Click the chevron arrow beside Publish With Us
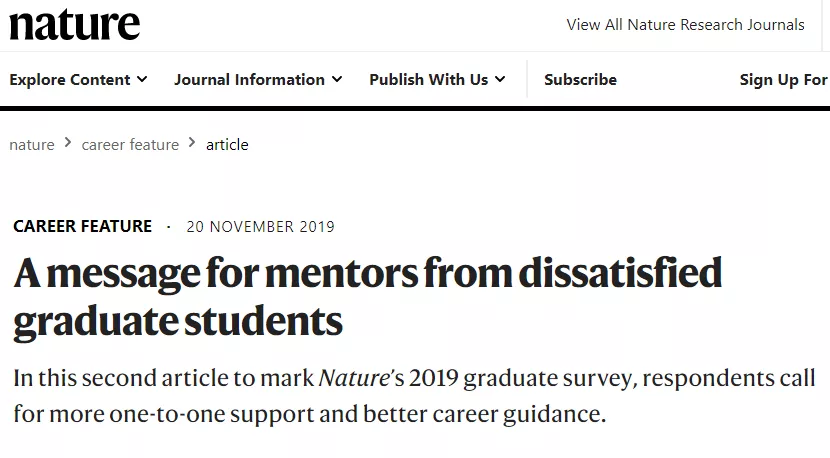Image resolution: width=830 pixels, height=458 pixels. click(x=500, y=79)
